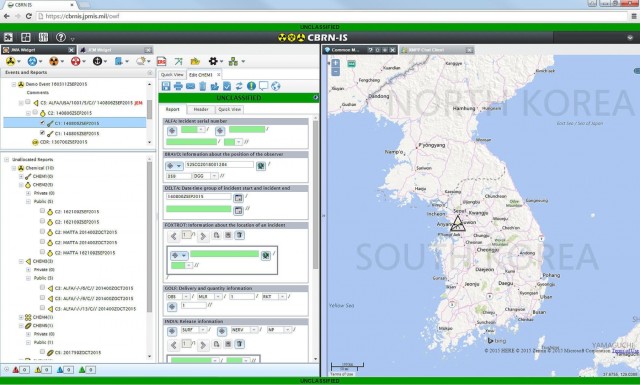The width and height of the screenshot is (640, 385).
Task: Click the globe icon in report toolbar
Action: (x=276, y=86)
